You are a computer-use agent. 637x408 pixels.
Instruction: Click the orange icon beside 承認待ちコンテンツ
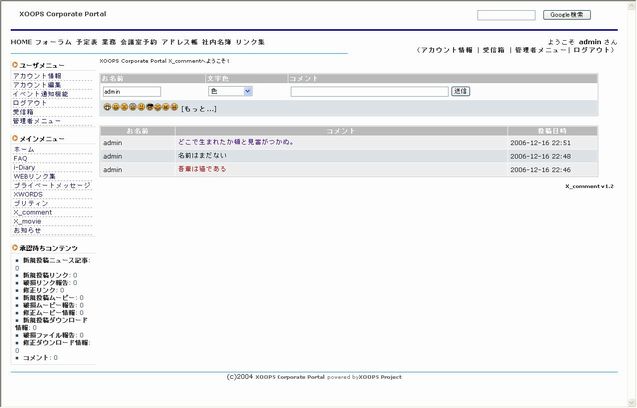click(15, 248)
